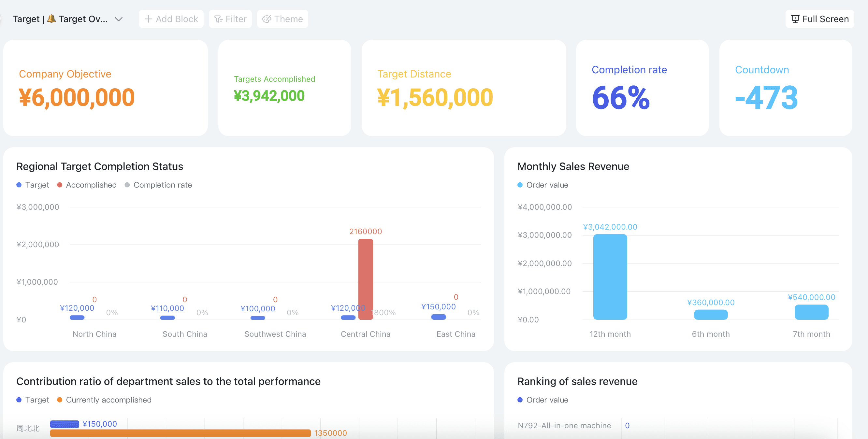Click the 12th month revenue bar

coord(610,277)
